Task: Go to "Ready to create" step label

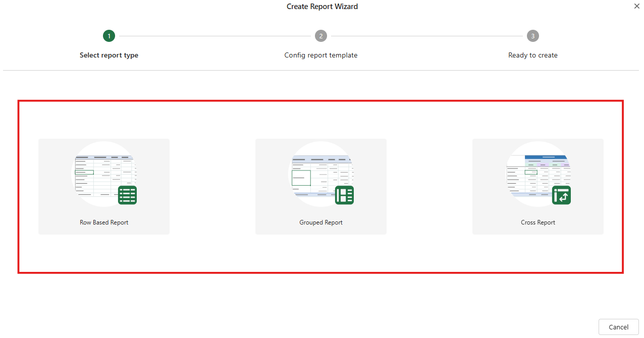Action: (x=533, y=55)
